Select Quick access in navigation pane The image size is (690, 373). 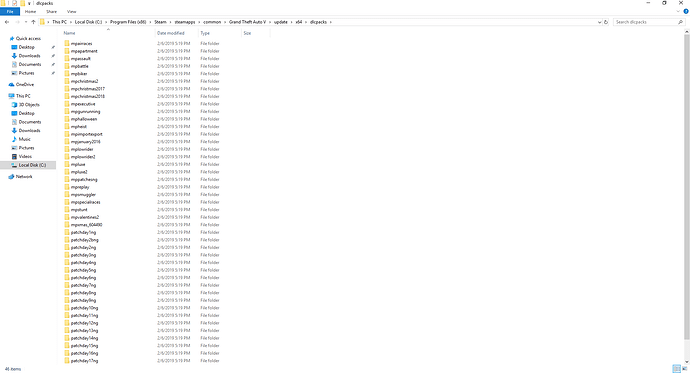28,39
